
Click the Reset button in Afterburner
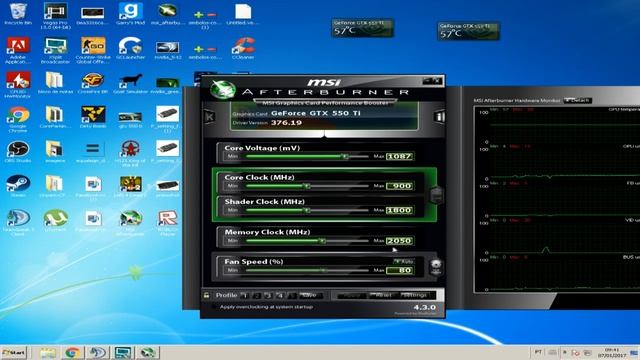click(383, 295)
